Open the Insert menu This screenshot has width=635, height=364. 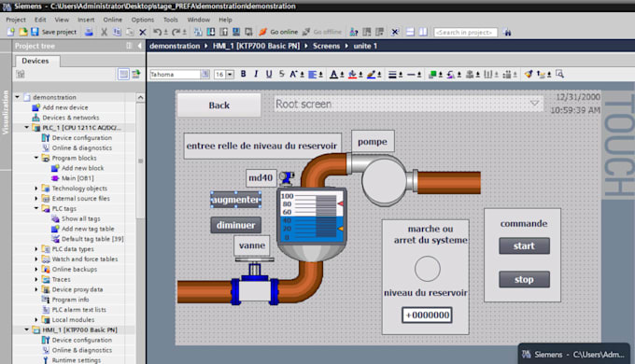[86, 20]
